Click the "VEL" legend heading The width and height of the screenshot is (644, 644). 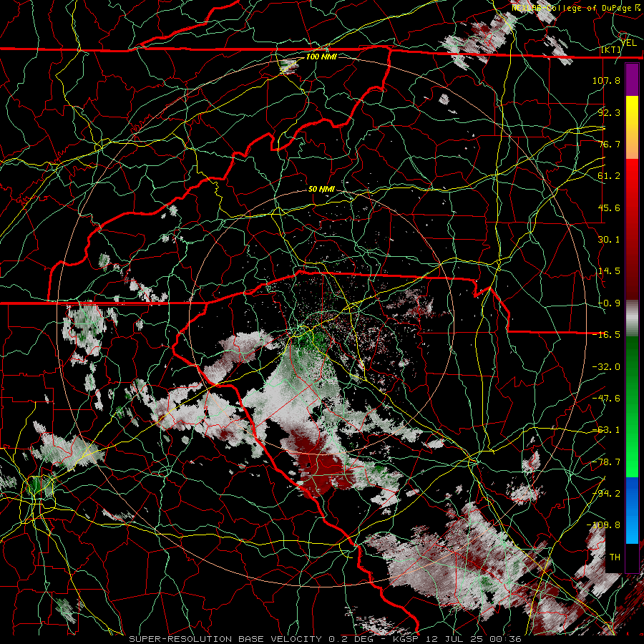click(629, 42)
